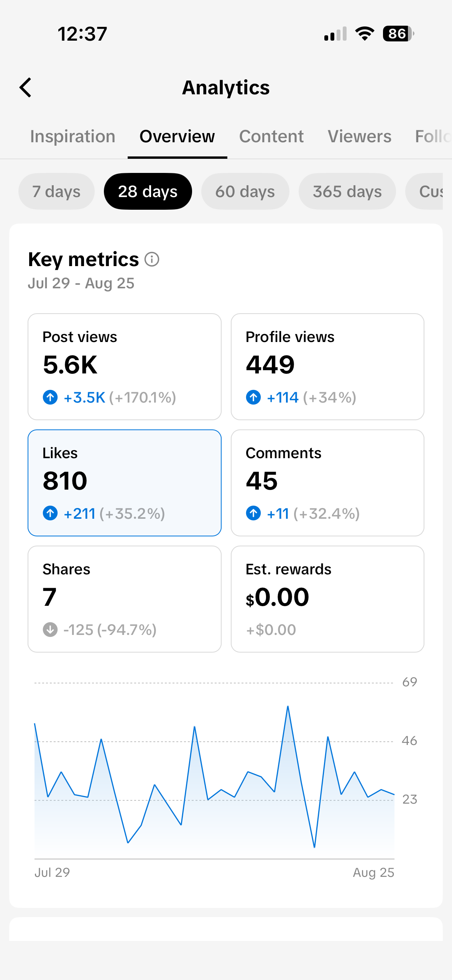452x980 pixels.
Task: Select the Est. rewards card
Action: [x=327, y=599]
